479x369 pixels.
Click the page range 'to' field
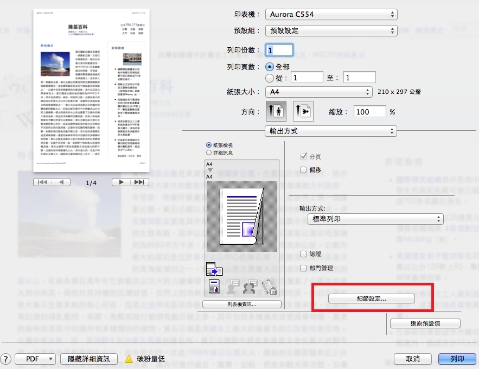[x=359, y=78]
